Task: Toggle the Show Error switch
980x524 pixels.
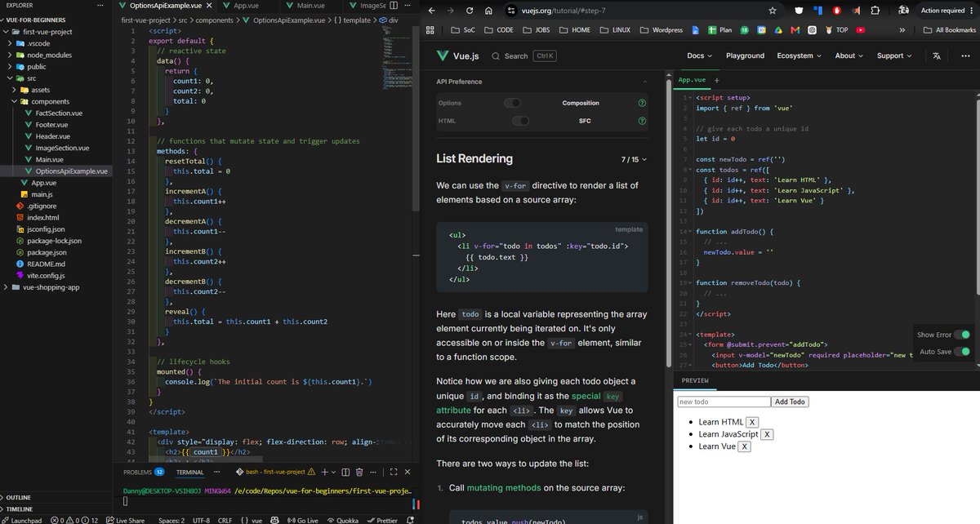Action: pos(962,335)
